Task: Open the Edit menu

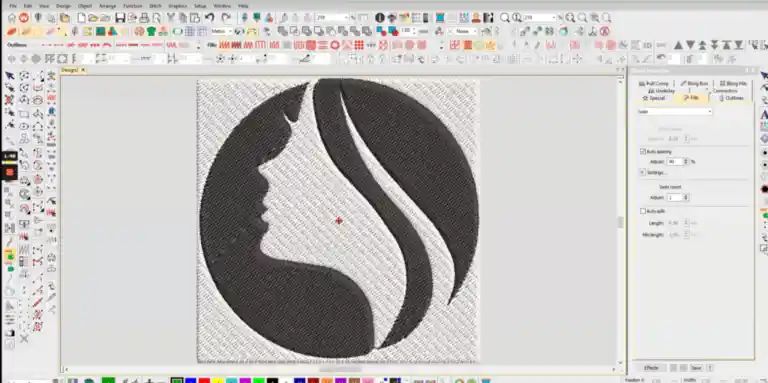Action: pos(28,6)
